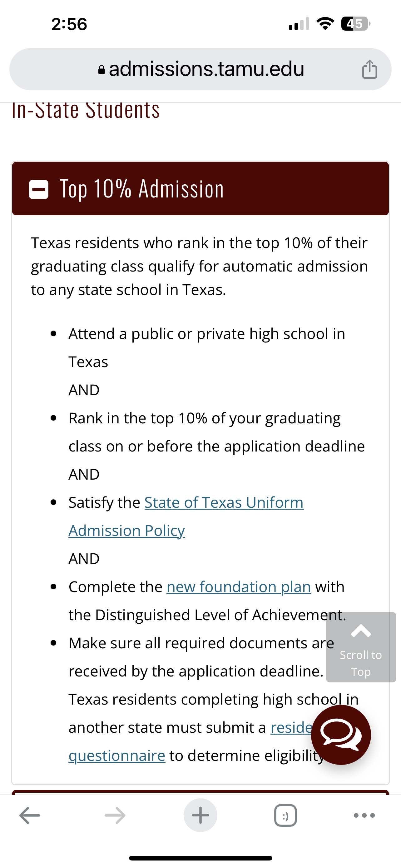Tap the 2:56 clock in status bar
The height and width of the screenshot is (868, 401).
[69, 24]
